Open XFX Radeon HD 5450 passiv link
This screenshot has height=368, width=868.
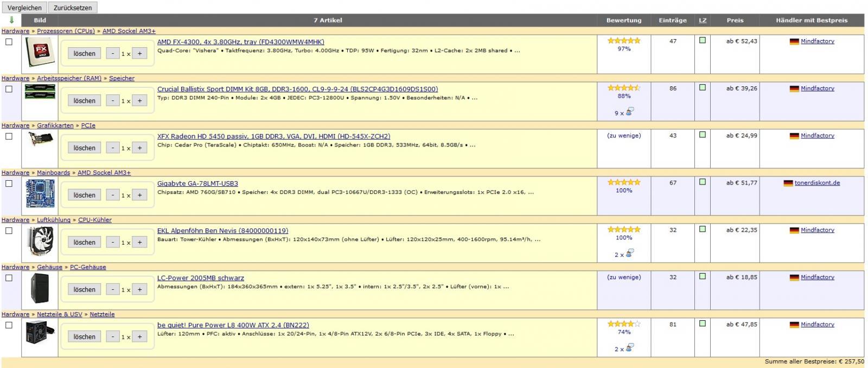pos(273,136)
